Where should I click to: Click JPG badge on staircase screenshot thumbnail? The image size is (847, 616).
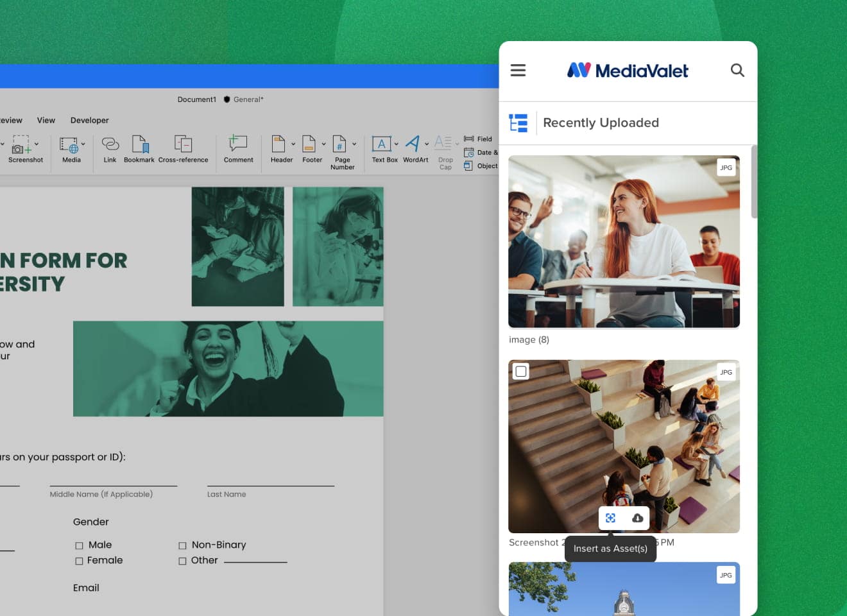(726, 372)
